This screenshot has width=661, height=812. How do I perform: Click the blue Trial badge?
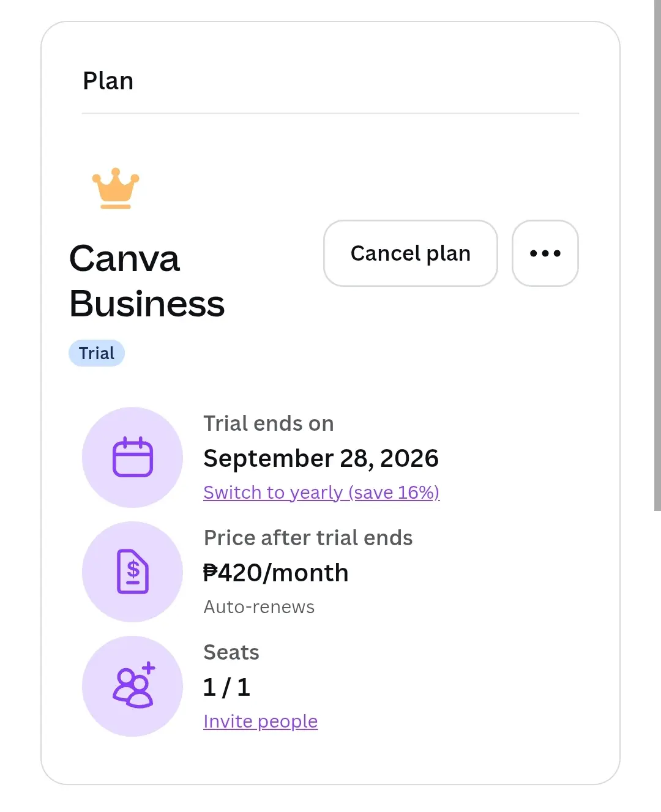click(97, 353)
